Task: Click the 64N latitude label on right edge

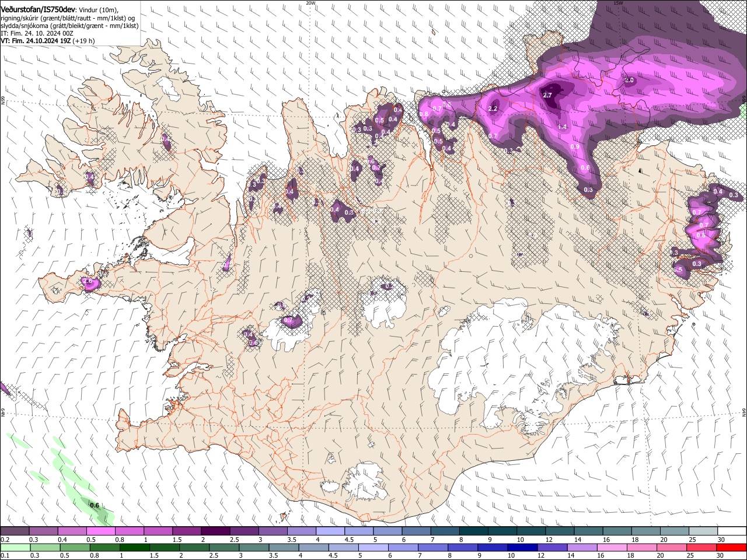Action: click(x=744, y=412)
